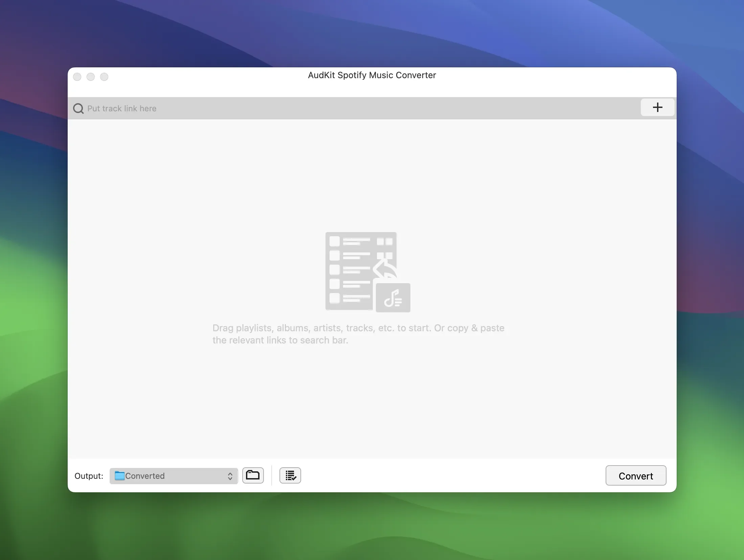Close the AudKit window
Viewport: 744px width, 560px height.
click(77, 76)
